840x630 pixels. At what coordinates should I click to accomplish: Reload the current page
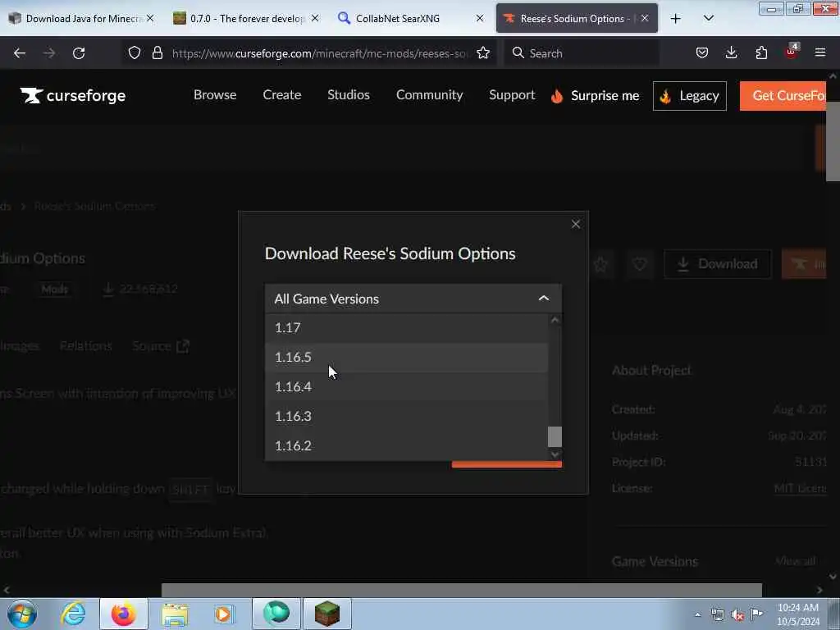click(x=79, y=53)
